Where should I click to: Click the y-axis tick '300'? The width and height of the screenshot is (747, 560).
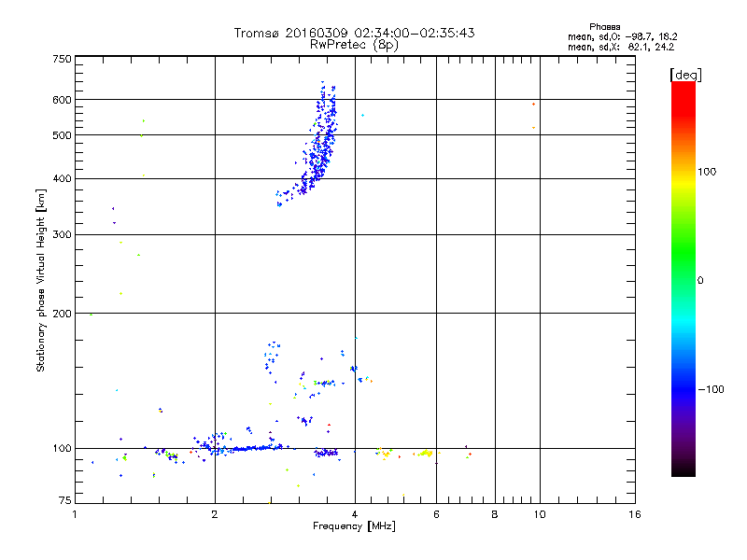pos(62,234)
